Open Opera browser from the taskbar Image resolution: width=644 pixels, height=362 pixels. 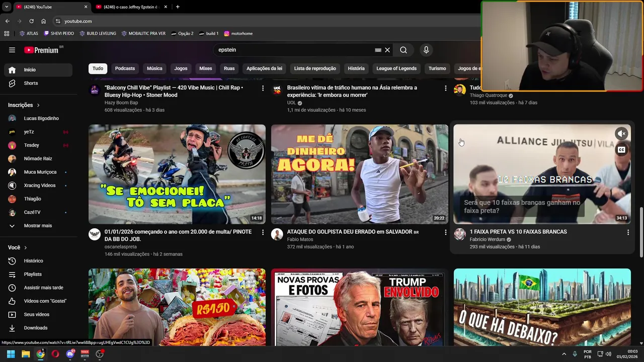pos(55,354)
